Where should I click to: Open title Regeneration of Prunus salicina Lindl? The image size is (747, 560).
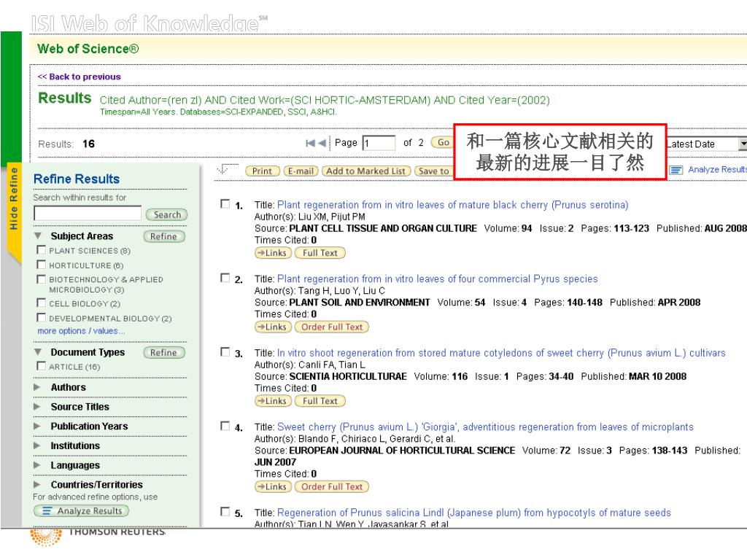(x=473, y=513)
